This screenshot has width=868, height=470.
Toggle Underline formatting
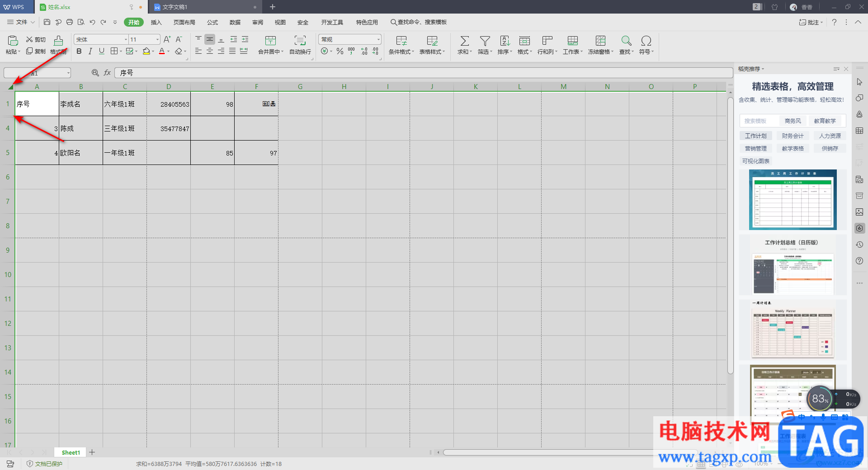102,52
